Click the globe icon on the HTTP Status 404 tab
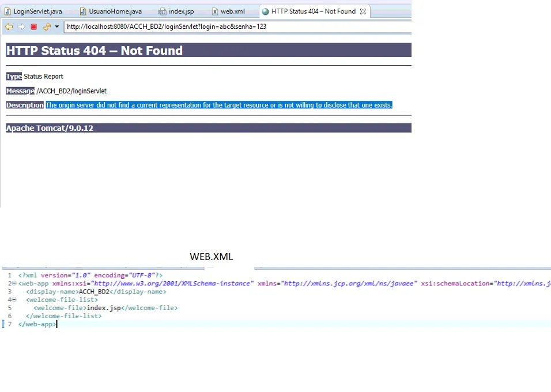 (266, 12)
